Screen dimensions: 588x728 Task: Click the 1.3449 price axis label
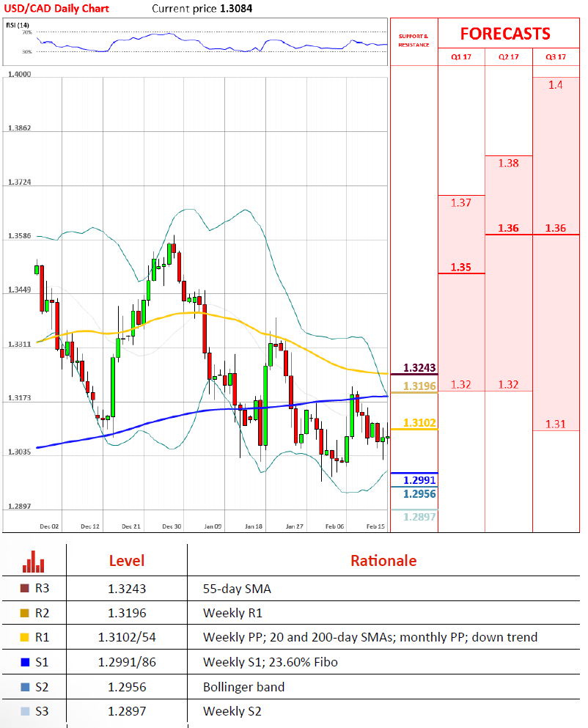(x=20, y=290)
